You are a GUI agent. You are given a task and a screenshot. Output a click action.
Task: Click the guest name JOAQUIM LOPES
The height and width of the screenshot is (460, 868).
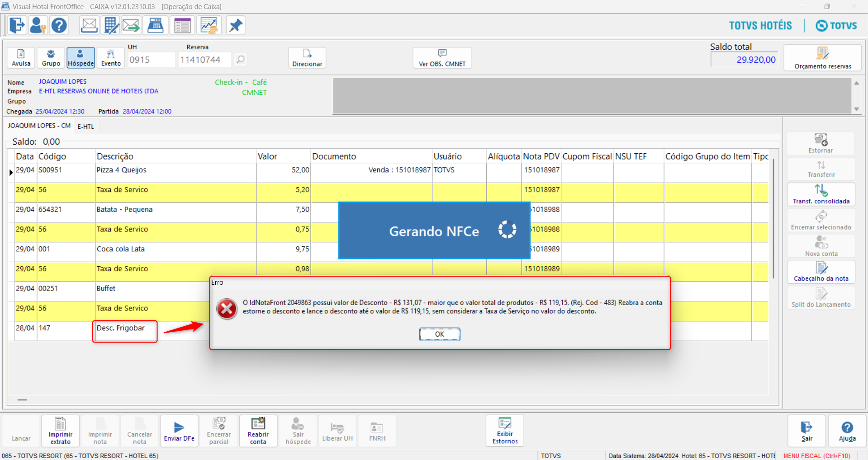62,82
